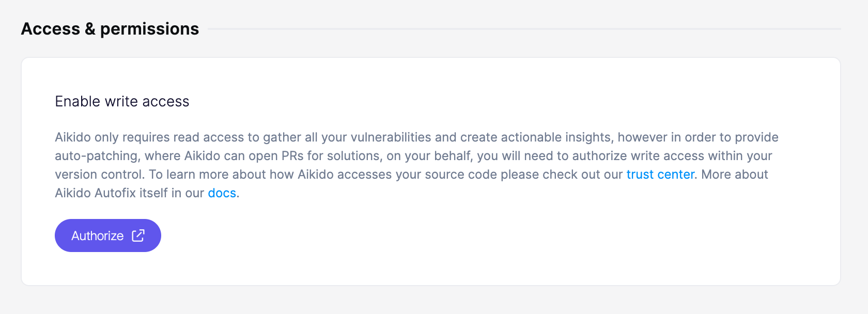Click the ampersand in the section heading
The width and height of the screenshot is (868, 314).
click(x=90, y=29)
